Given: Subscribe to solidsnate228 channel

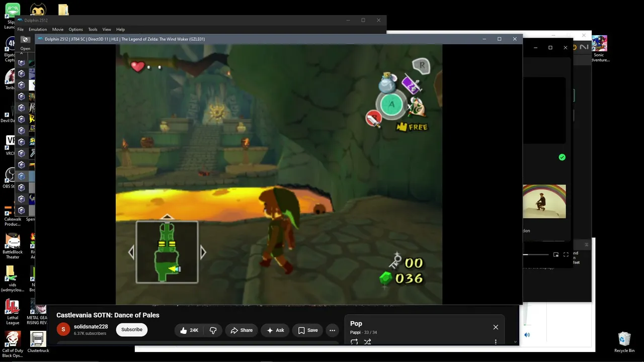Looking at the screenshot, I should pos(132,330).
